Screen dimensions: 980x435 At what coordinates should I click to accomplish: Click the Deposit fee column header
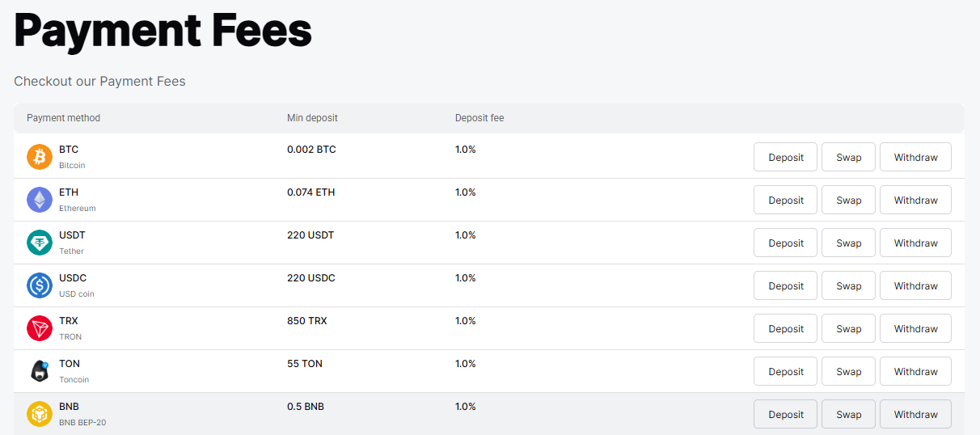479,118
